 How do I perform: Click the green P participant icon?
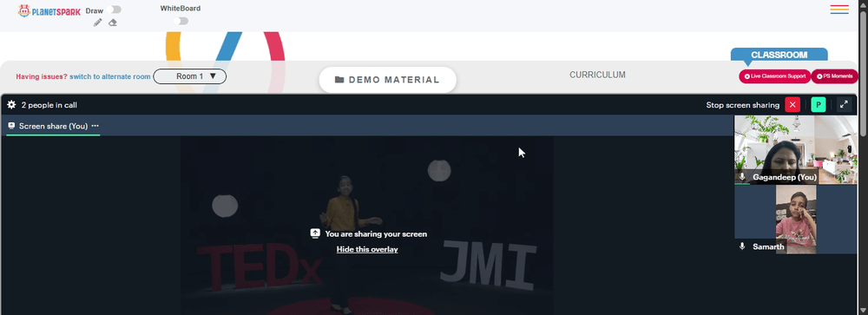pos(819,105)
